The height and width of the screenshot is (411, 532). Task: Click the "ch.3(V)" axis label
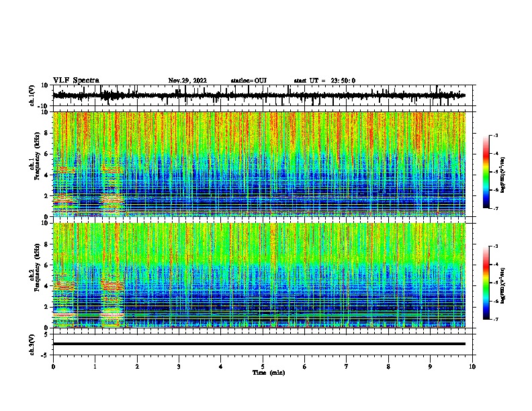click(x=32, y=345)
